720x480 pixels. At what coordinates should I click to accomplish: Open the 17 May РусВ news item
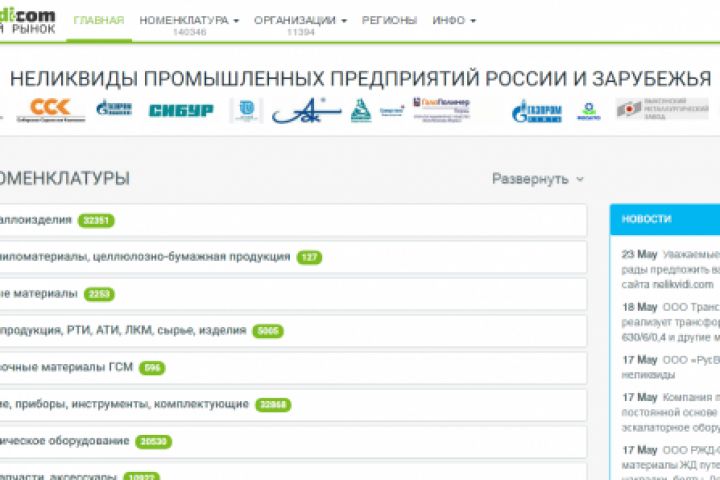(x=671, y=367)
